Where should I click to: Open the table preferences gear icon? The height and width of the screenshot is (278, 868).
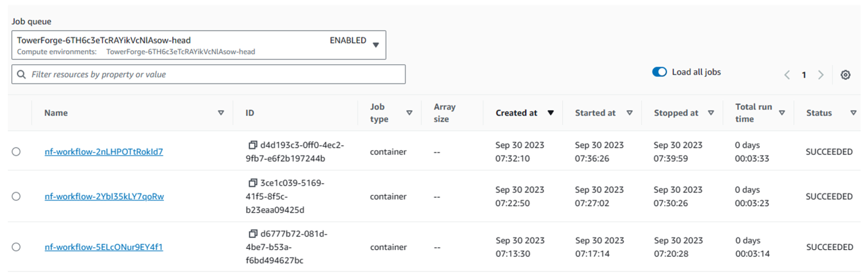click(845, 75)
